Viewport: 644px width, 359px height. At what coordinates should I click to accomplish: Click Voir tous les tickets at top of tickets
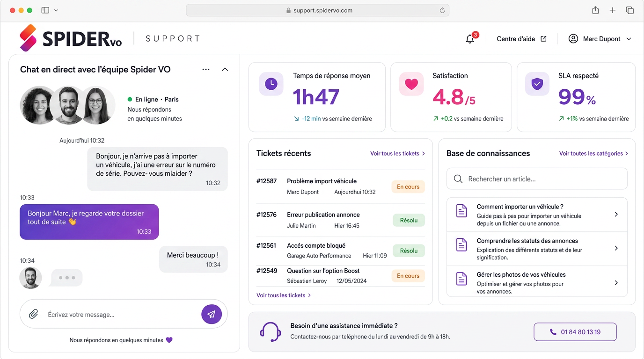[x=397, y=153]
